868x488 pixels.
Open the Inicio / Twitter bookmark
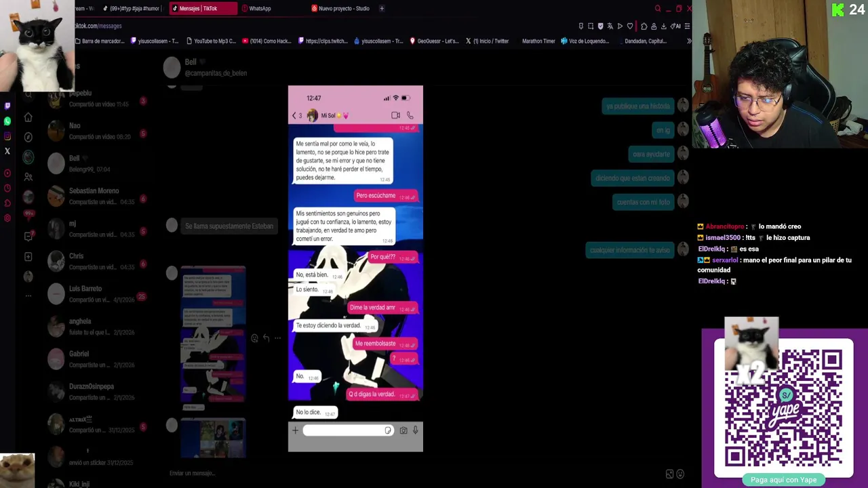point(488,41)
